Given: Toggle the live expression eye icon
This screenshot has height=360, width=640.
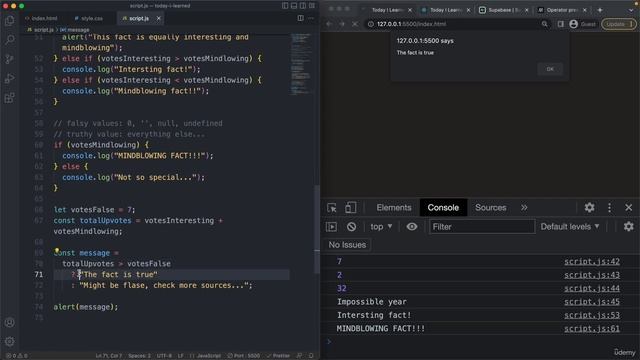Looking at the screenshot, I should 412,227.
